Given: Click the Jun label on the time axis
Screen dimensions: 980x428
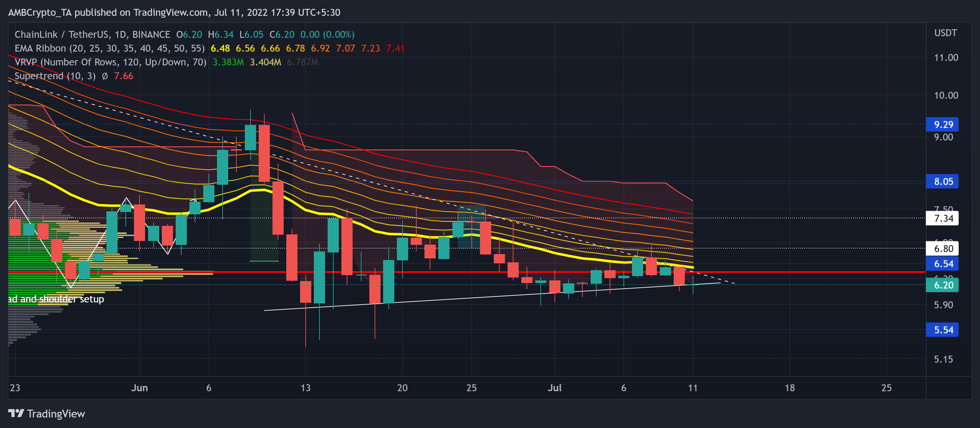Looking at the screenshot, I should tap(140, 388).
